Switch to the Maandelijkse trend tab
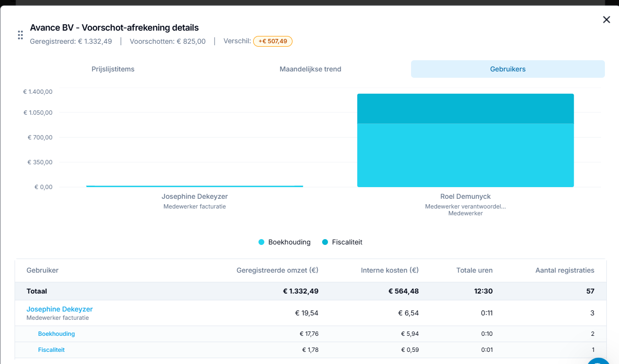This screenshot has width=619, height=364. pyautogui.click(x=310, y=69)
